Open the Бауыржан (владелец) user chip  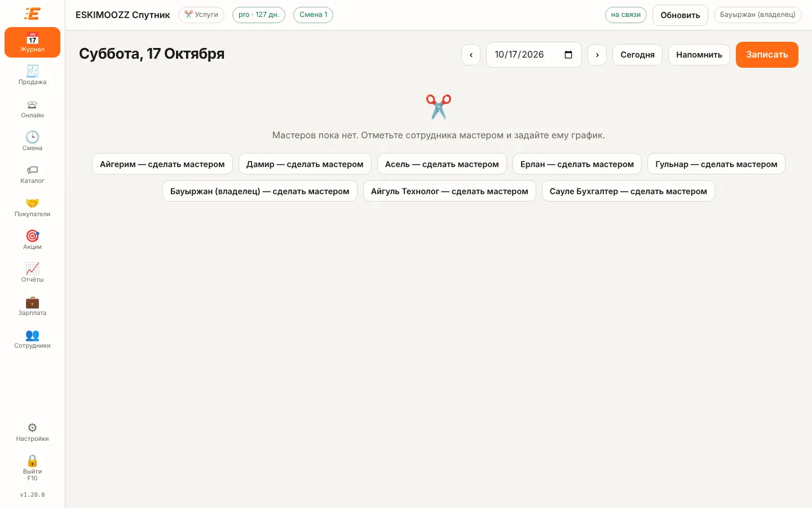[x=758, y=15]
